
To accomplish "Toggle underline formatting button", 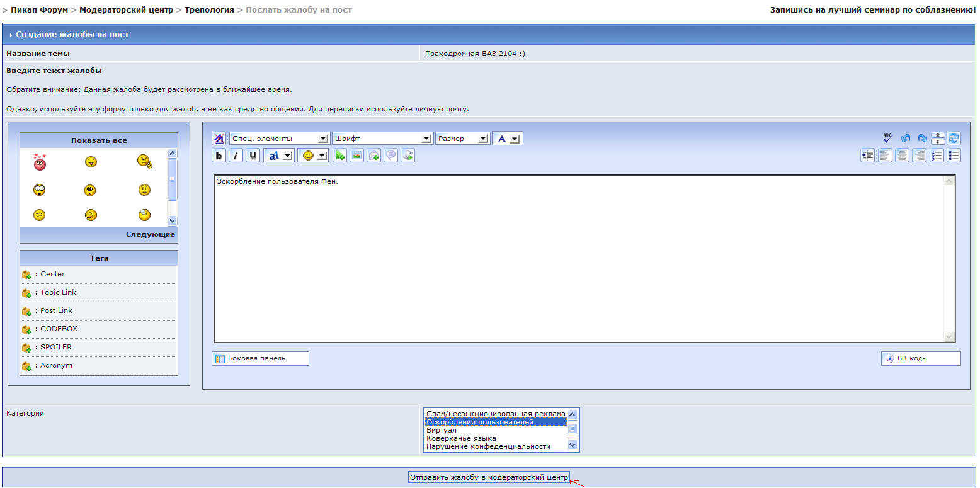I will [253, 156].
